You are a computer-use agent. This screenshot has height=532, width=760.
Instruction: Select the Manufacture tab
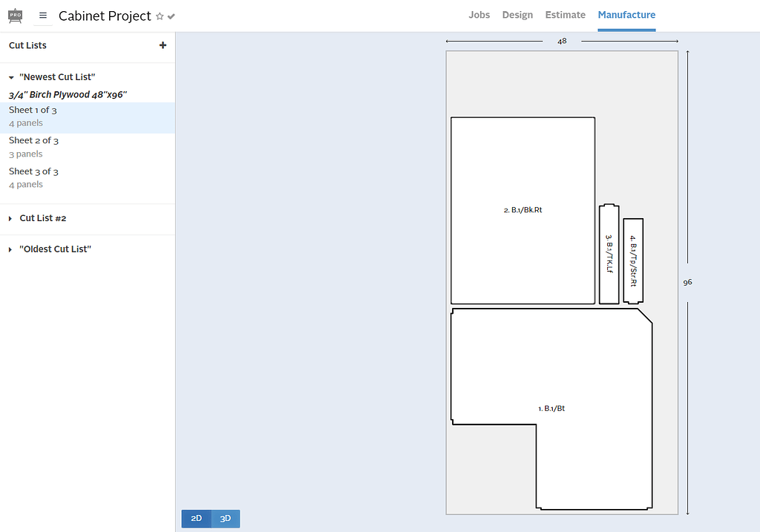point(626,15)
